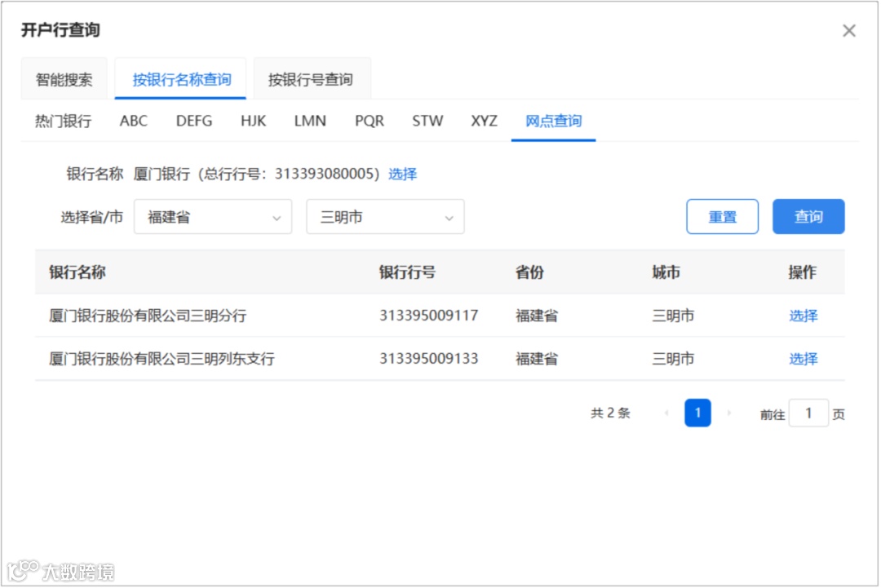Open the 网点查询 sub-tab

click(553, 121)
